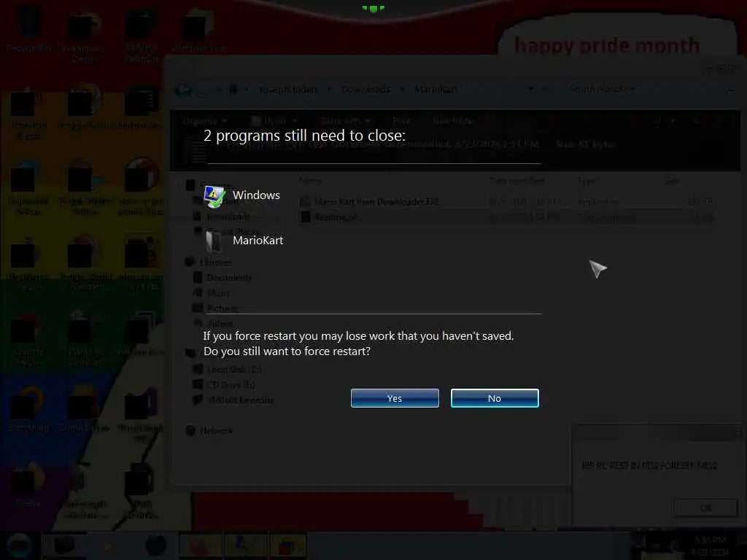Click the MarioKart program name in the list
The height and width of the screenshot is (560, 747).
coord(258,241)
